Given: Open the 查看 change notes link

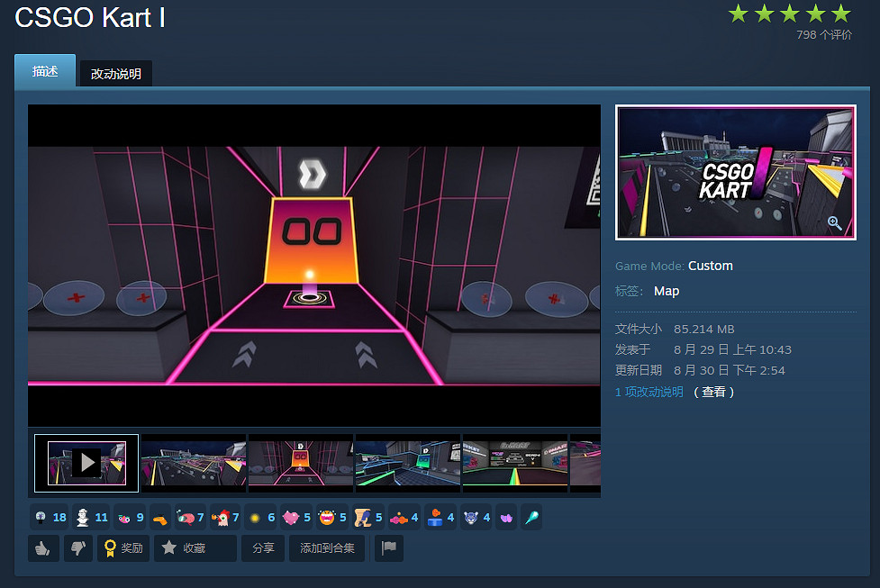Looking at the screenshot, I should [713, 393].
